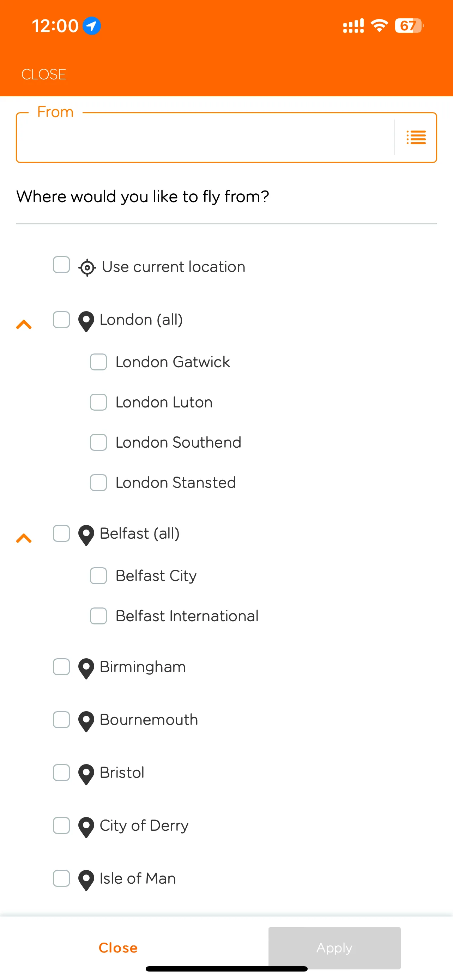The width and height of the screenshot is (453, 980).
Task: Choose the City of Derry checkbox
Action: click(61, 825)
